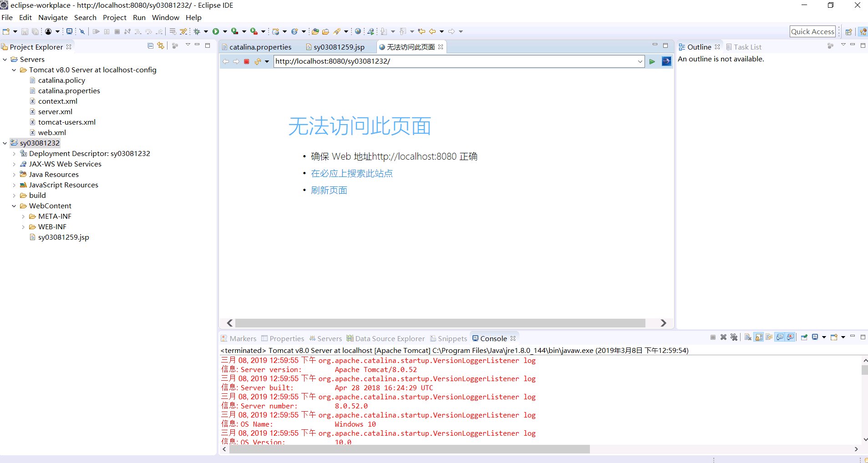Click Open Console monitor icon in main toolbar

69,31
